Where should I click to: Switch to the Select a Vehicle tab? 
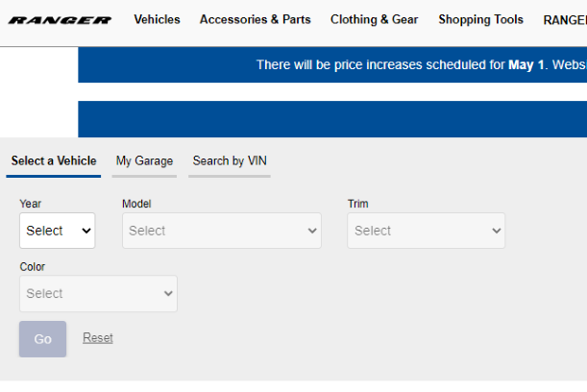coord(54,160)
